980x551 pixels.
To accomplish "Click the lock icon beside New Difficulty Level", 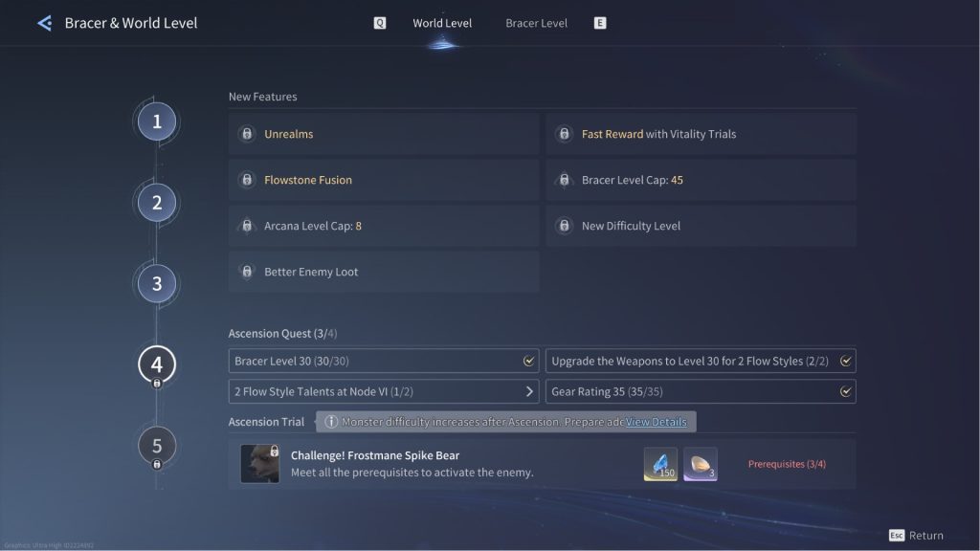I will tap(564, 226).
